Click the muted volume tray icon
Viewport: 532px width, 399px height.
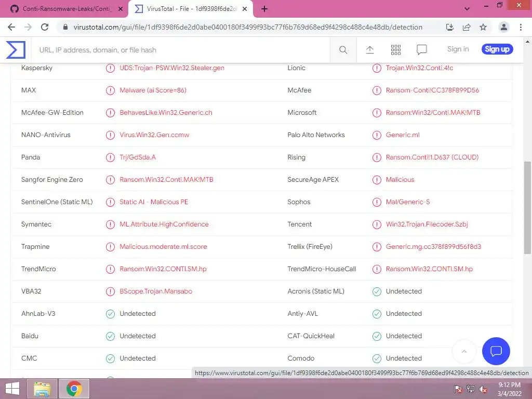483,389
